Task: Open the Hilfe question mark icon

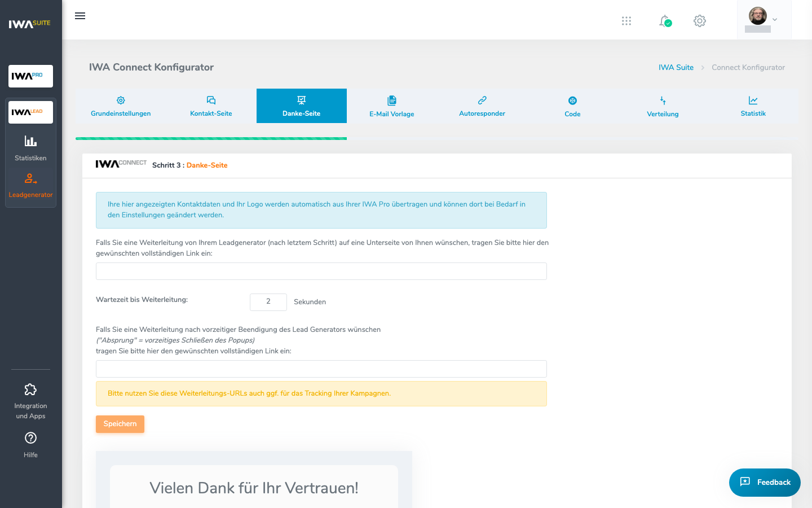Action: click(x=30, y=438)
